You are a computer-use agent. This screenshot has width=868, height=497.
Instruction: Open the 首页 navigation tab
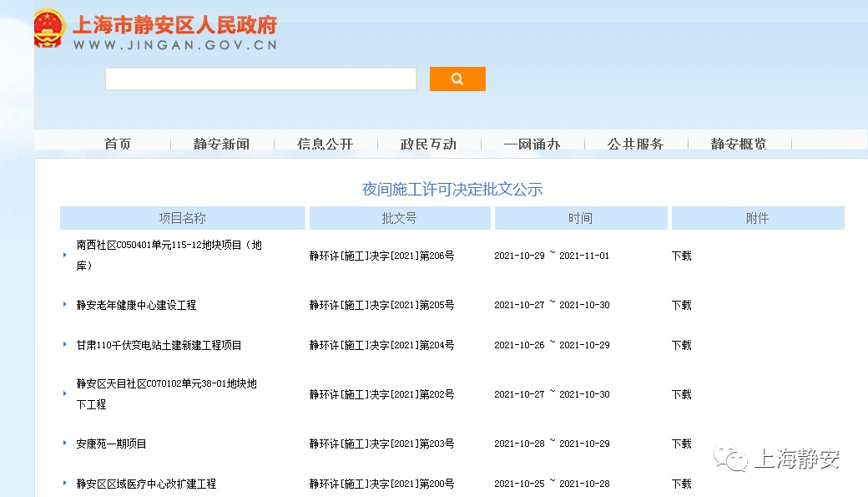click(x=118, y=144)
